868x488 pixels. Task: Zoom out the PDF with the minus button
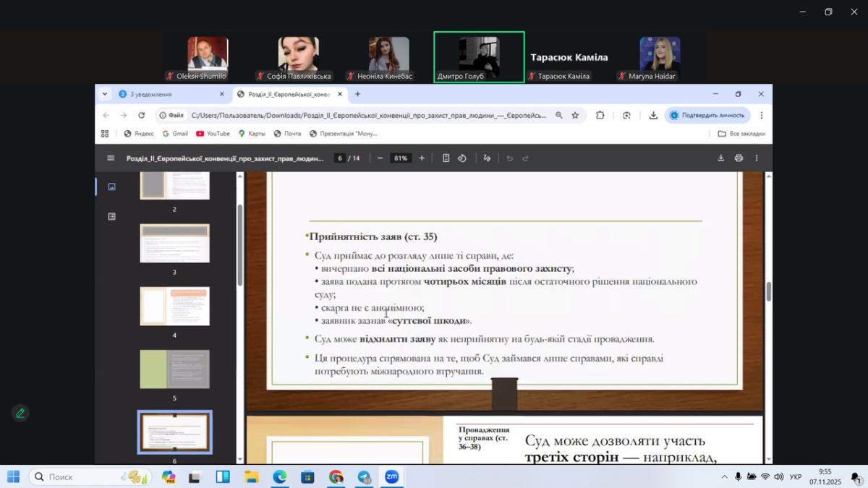click(380, 158)
